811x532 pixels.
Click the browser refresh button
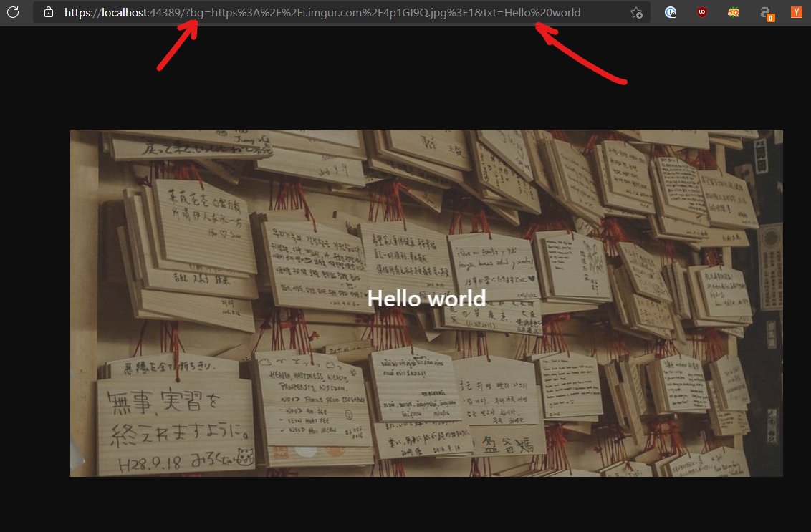click(x=12, y=12)
